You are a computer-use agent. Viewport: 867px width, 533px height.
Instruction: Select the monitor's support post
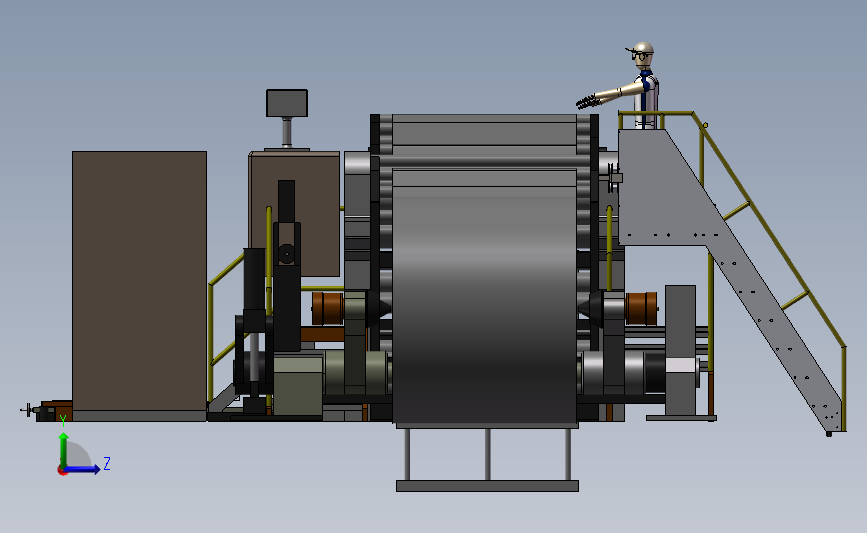click(286, 132)
